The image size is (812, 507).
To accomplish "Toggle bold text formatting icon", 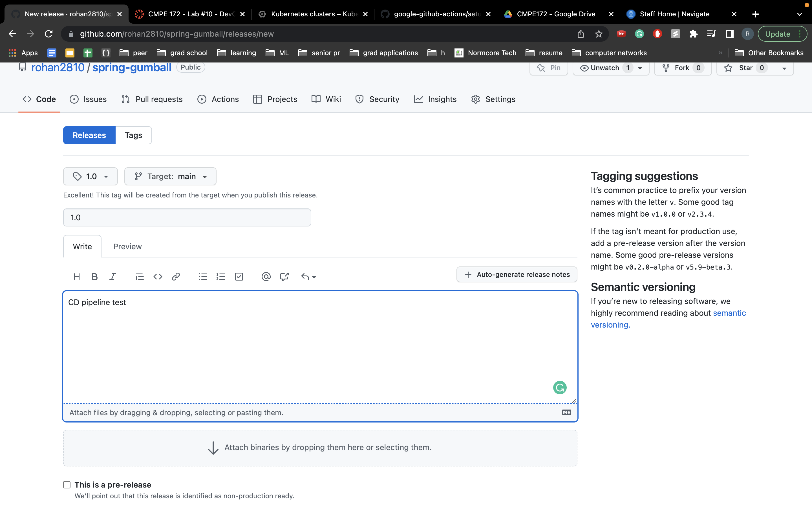I will 95,277.
